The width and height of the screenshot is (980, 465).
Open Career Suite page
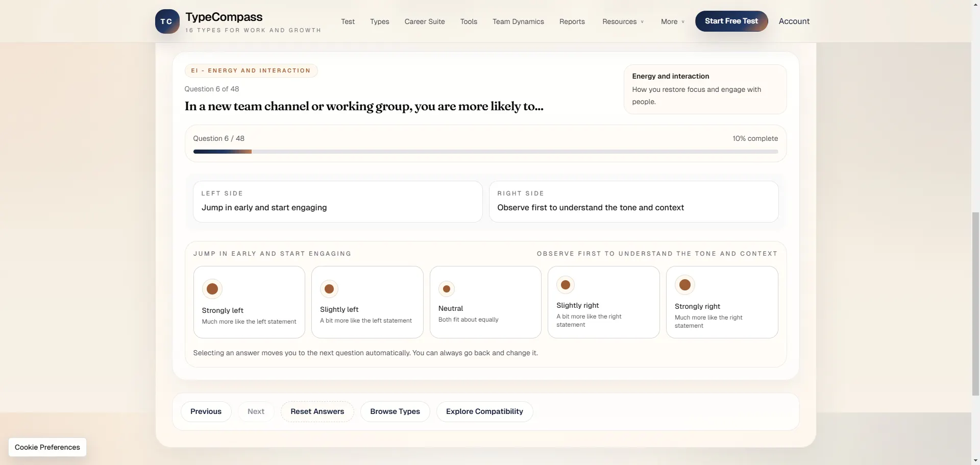(425, 21)
